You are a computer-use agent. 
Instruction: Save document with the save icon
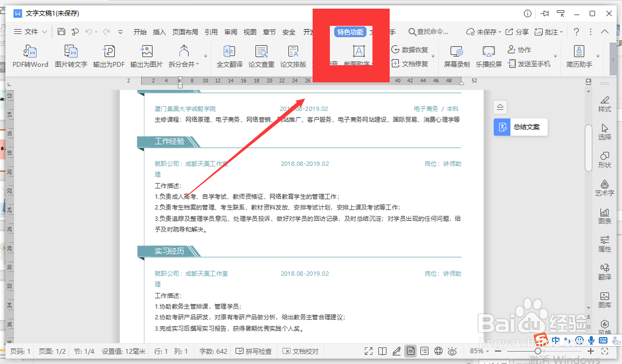click(x=61, y=32)
